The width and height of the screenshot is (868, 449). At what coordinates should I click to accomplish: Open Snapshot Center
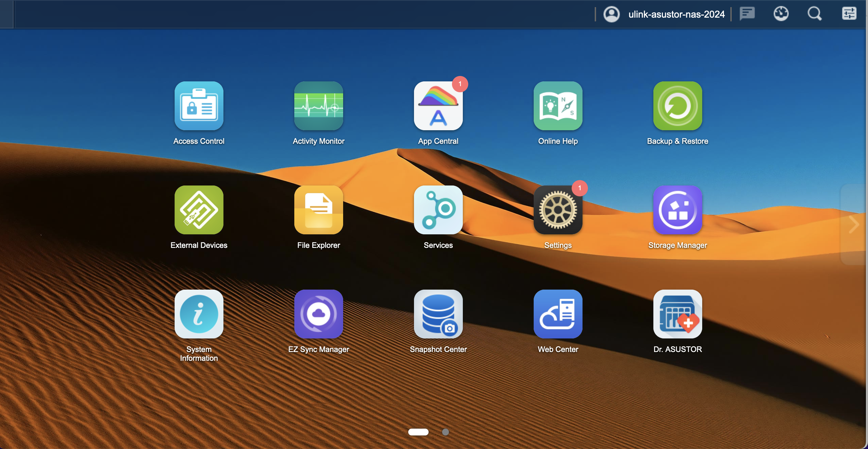click(438, 314)
